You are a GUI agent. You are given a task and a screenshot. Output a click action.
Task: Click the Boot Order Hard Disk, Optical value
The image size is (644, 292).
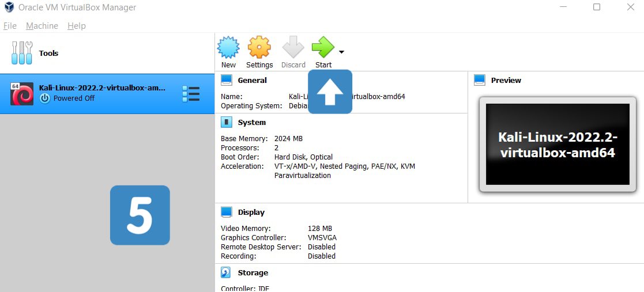pyautogui.click(x=303, y=157)
